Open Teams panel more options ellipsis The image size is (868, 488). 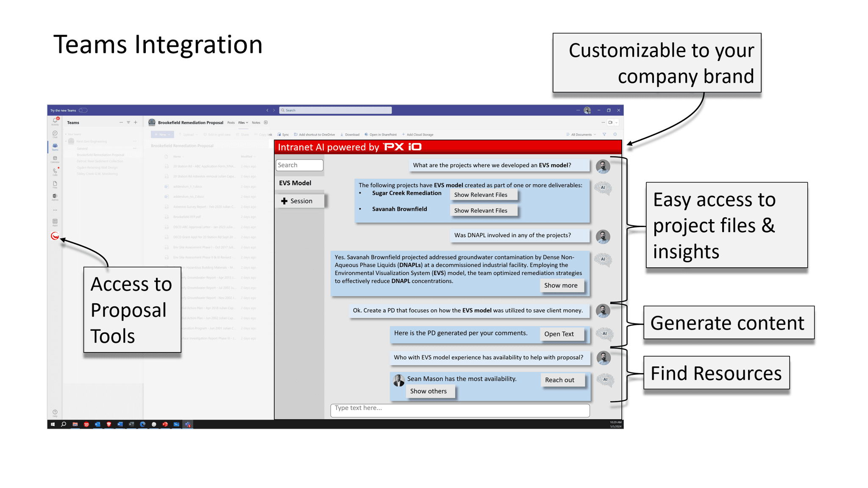[x=121, y=122]
